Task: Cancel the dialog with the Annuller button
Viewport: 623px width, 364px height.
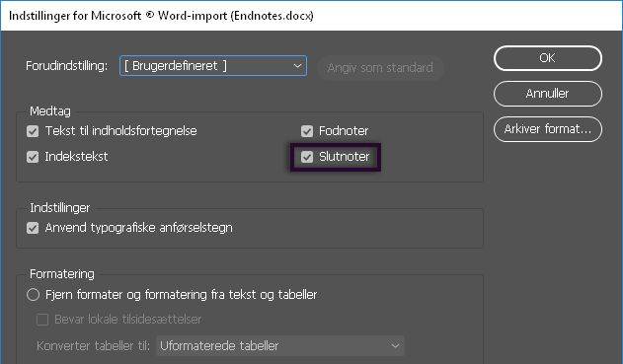Action: tap(548, 94)
